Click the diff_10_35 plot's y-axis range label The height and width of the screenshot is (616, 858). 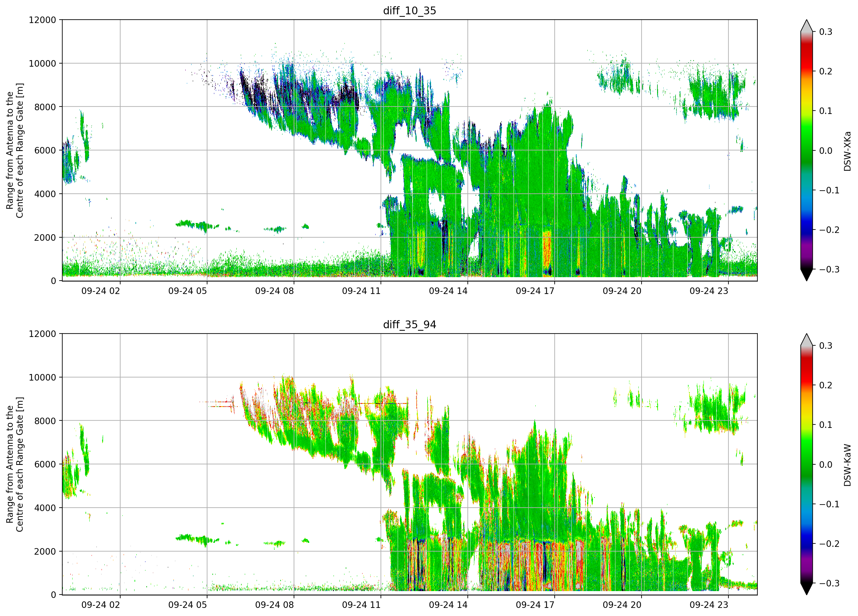[x=15, y=150]
